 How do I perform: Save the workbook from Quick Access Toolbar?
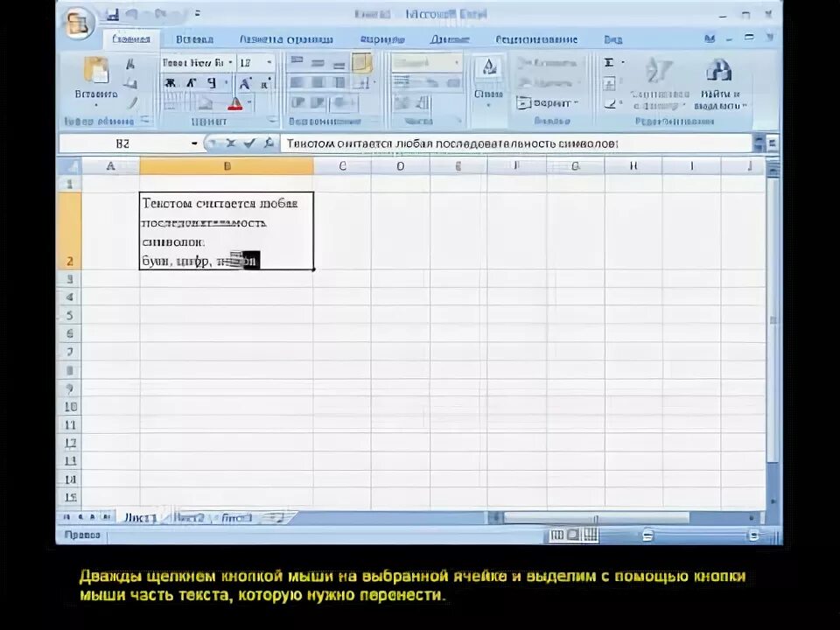pyautogui.click(x=112, y=15)
